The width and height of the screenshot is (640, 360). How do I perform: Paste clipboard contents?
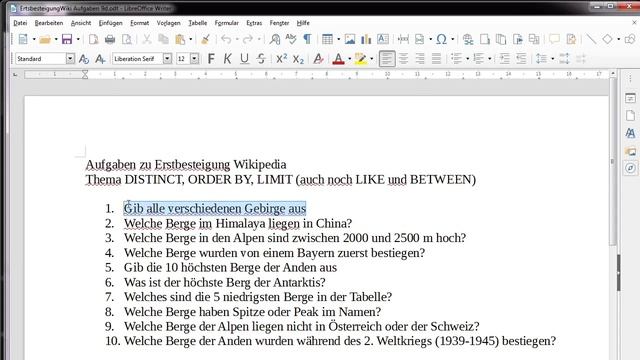click(x=180, y=39)
